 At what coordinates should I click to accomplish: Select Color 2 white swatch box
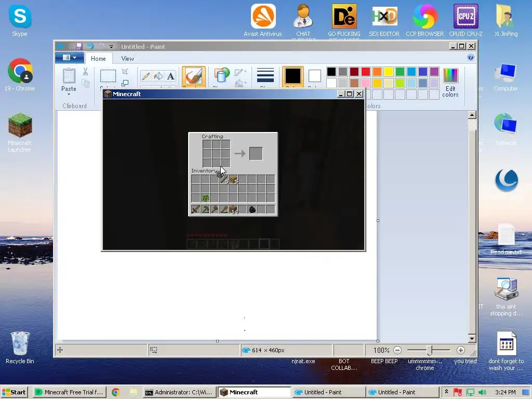click(x=314, y=76)
